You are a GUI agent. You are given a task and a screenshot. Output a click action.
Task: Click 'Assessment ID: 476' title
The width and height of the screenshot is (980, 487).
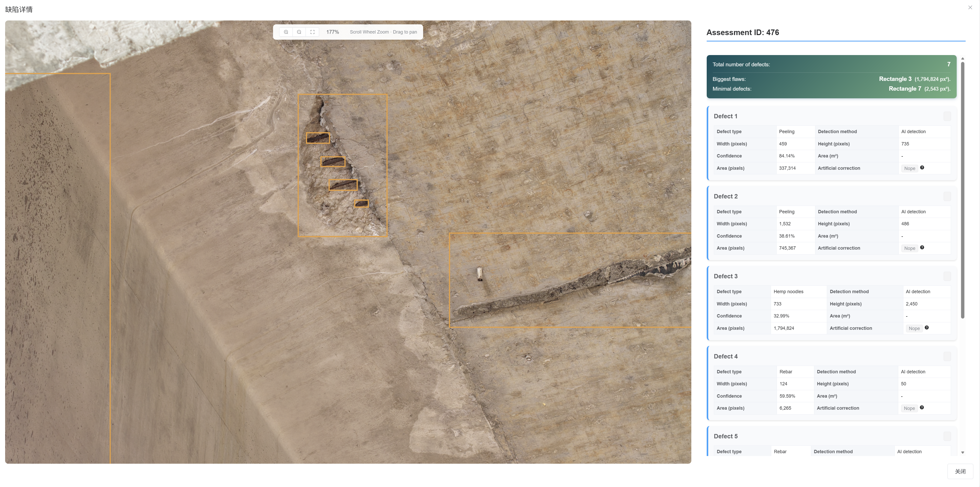[x=743, y=32]
